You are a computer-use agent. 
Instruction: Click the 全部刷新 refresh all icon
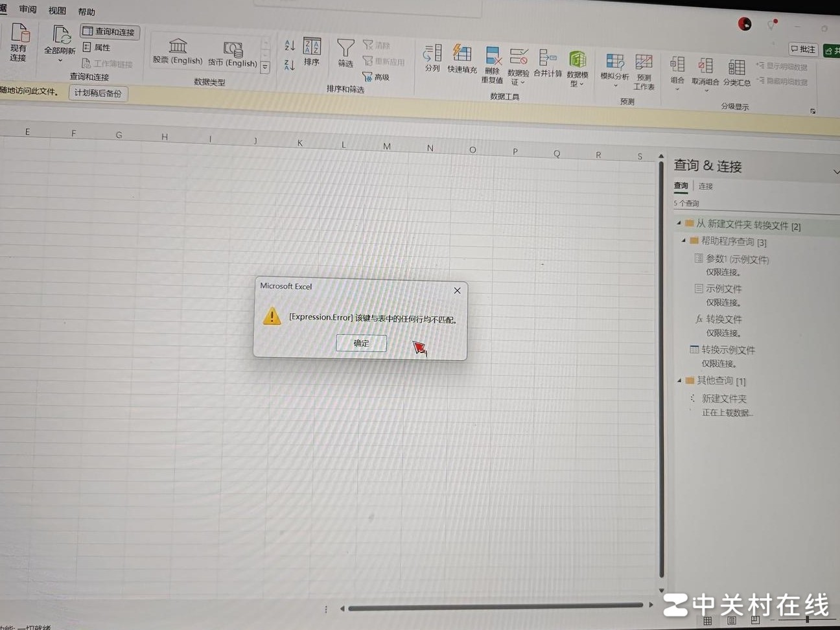[60, 36]
